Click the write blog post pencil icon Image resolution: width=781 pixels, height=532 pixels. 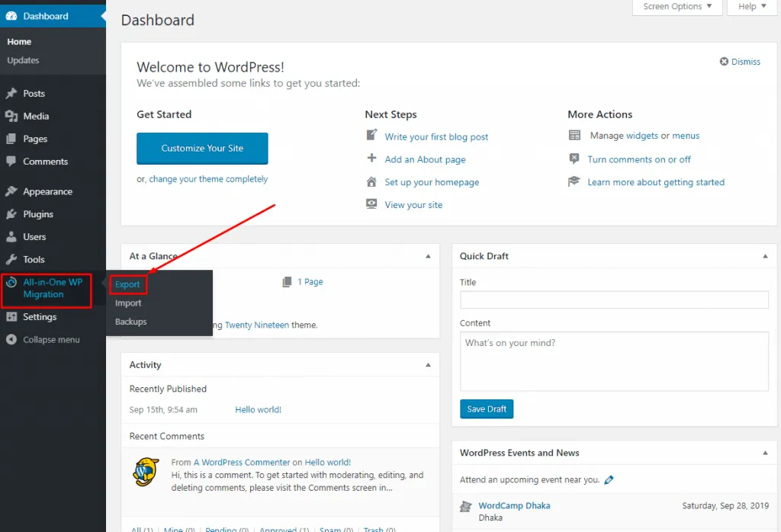[x=371, y=135]
